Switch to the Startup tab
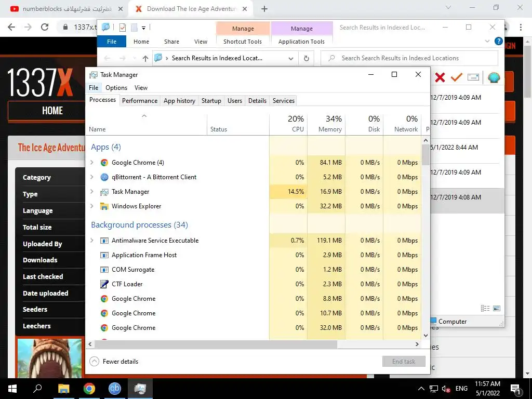Image resolution: width=532 pixels, height=399 pixels. [x=211, y=101]
